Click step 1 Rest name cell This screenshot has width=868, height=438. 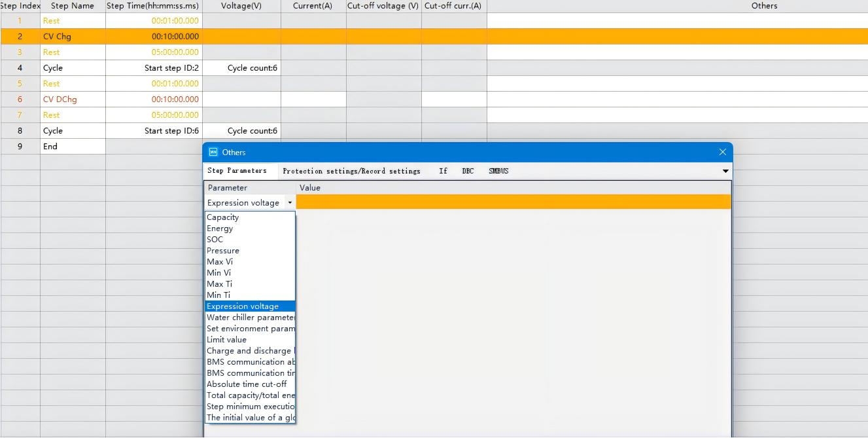73,21
